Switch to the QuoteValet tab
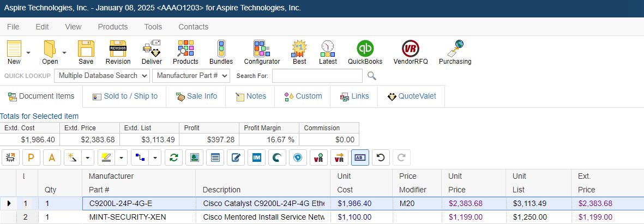The height and width of the screenshot is (224, 644). [412, 96]
